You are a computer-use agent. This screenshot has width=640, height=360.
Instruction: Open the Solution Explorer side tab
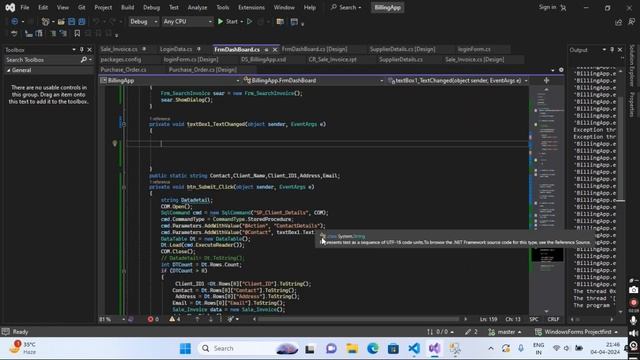click(x=632, y=65)
